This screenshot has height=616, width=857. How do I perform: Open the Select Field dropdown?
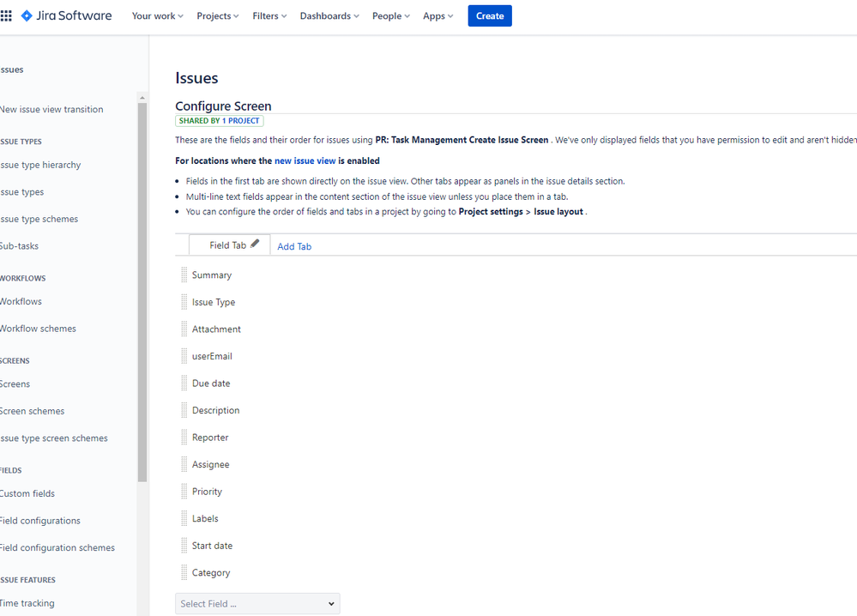[x=256, y=603]
